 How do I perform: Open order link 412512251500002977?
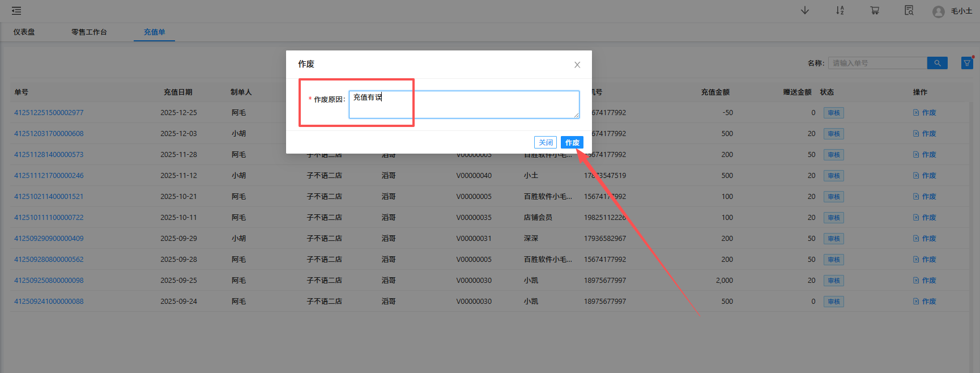point(49,113)
